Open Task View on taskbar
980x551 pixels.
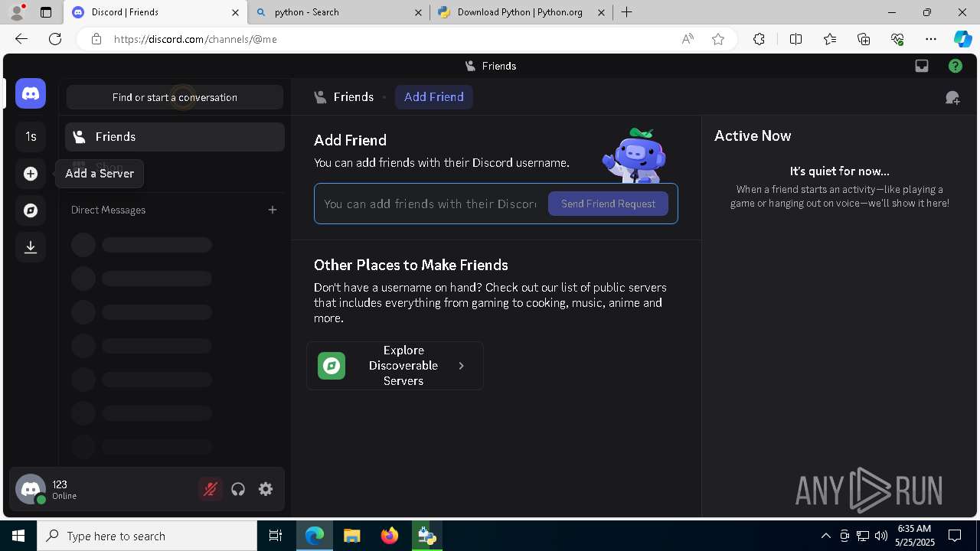[276, 536]
